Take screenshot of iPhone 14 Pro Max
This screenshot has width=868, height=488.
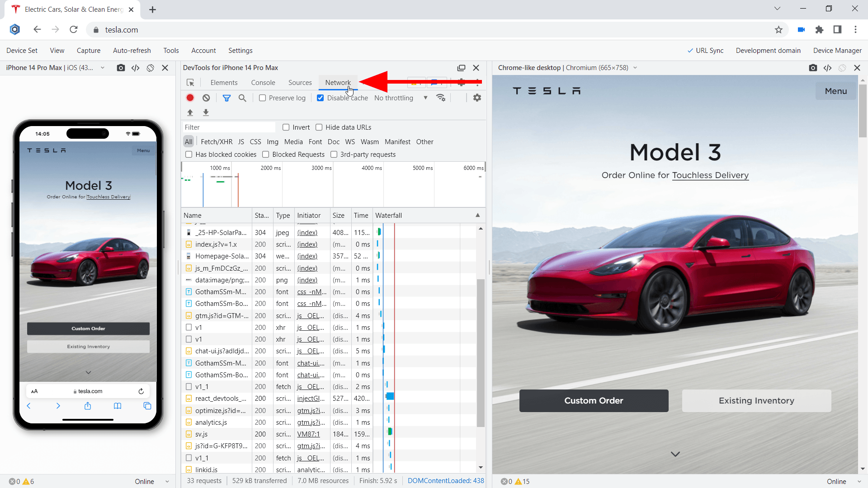click(x=121, y=68)
